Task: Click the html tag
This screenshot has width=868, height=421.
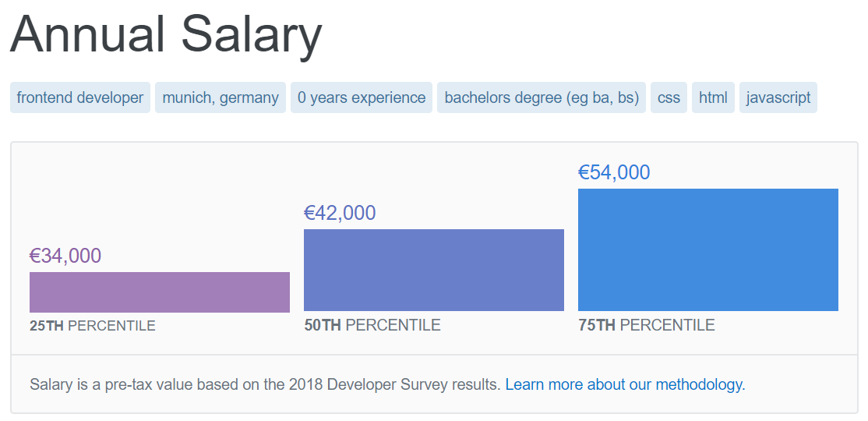Action: click(713, 97)
